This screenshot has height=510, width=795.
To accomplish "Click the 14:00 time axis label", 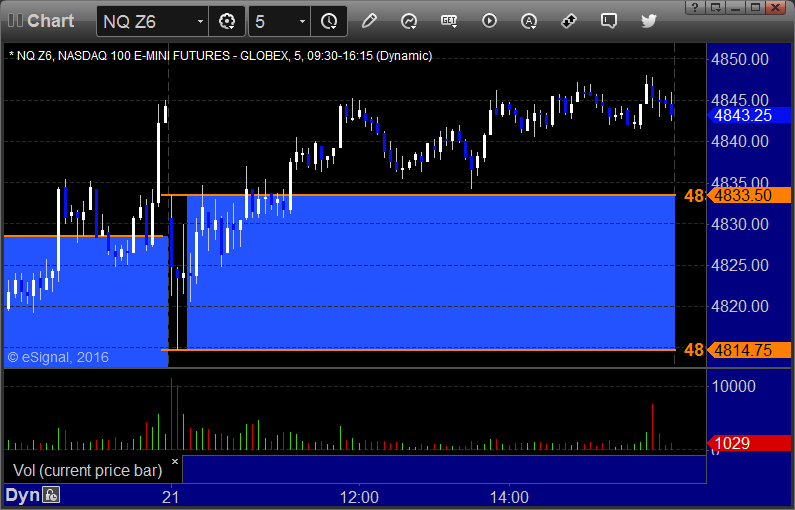I will click(x=509, y=497).
